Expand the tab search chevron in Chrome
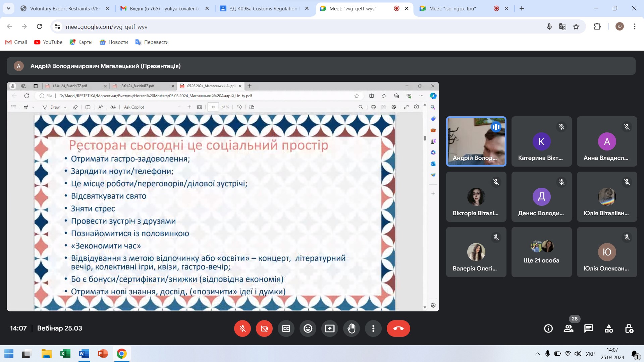The image size is (644, 362). tap(8, 8)
